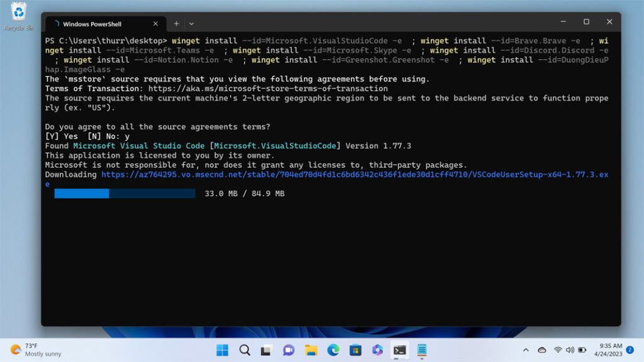Close the Windows PowerShell tab
Viewport: 644px width, 362px height.
156,24
